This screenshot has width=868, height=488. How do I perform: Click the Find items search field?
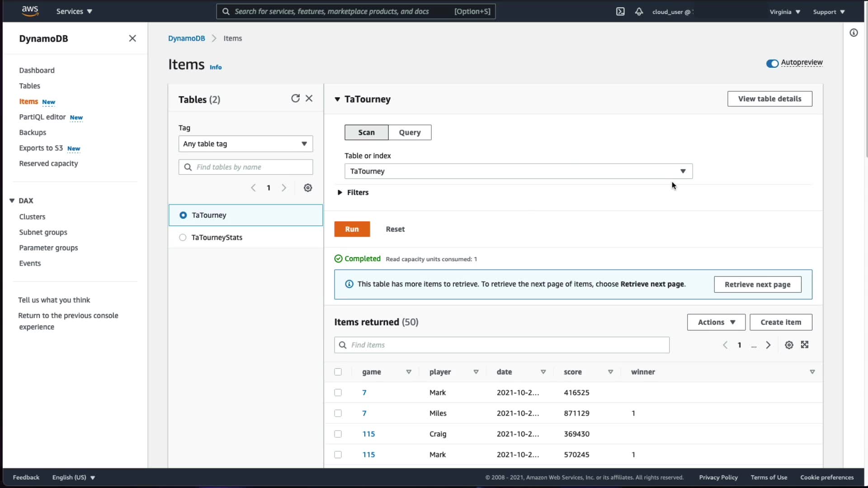pos(502,345)
